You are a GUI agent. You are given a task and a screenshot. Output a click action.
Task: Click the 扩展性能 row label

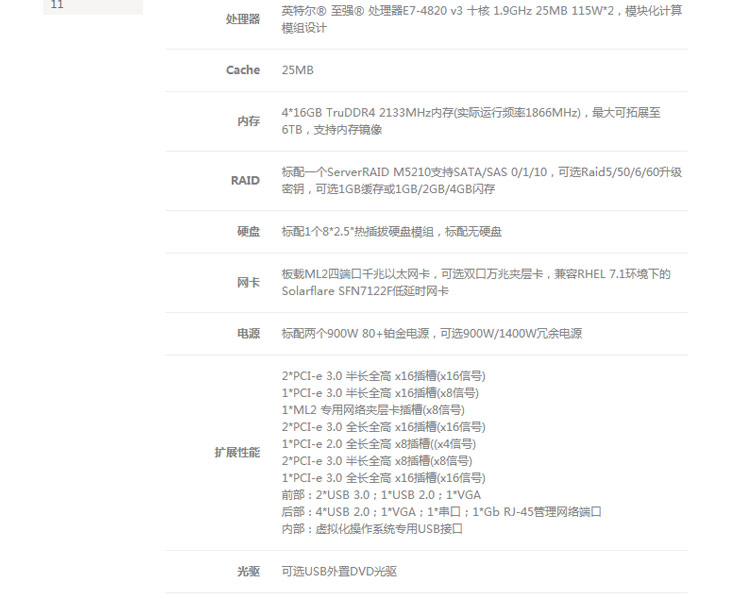pos(237,452)
